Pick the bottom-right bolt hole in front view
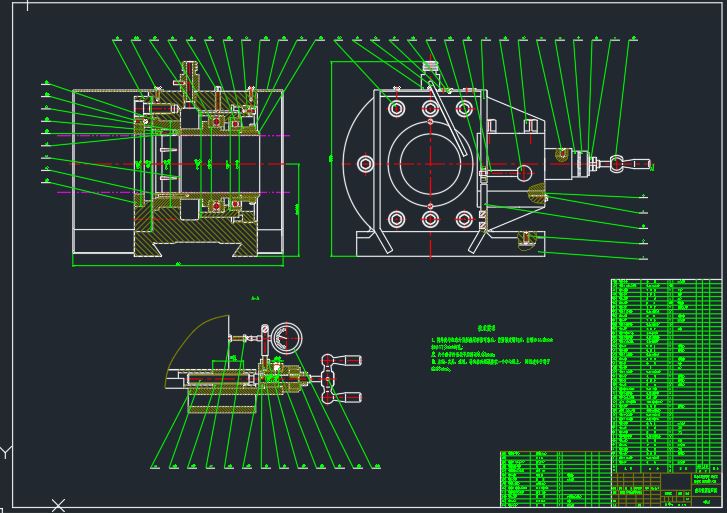727x513 pixels. tap(464, 219)
